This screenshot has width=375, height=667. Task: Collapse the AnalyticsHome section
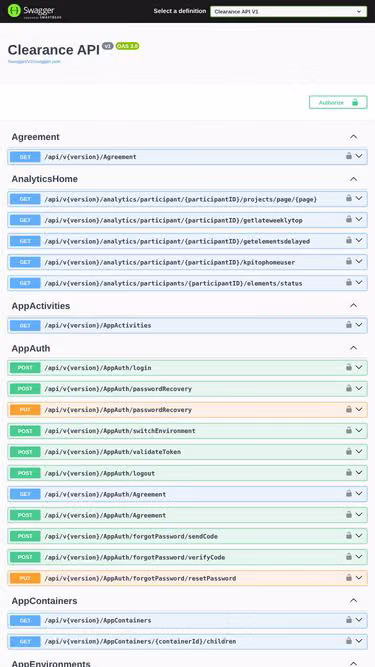pos(353,179)
